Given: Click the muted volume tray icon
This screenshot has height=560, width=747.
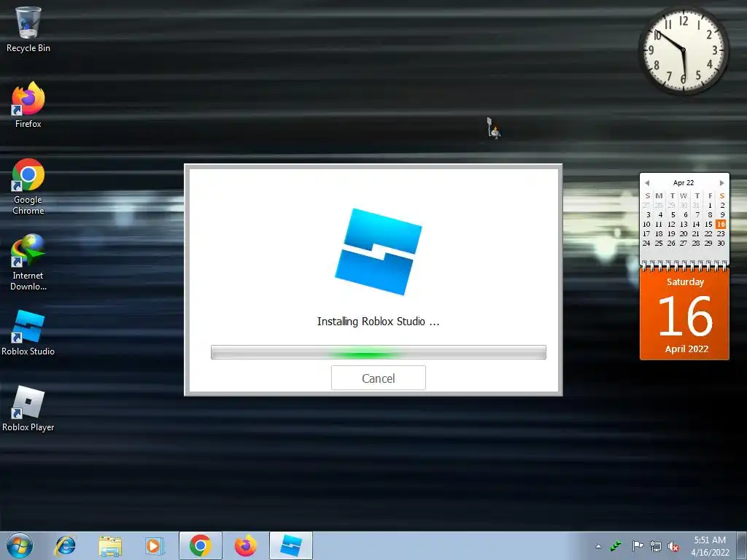Looking at the screenshot, I should click(673, 546).
